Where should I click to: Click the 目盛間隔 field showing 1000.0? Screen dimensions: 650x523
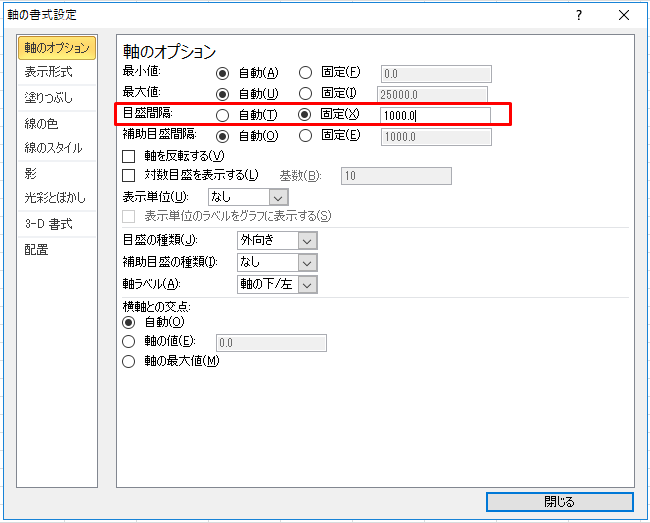(435, 115)
